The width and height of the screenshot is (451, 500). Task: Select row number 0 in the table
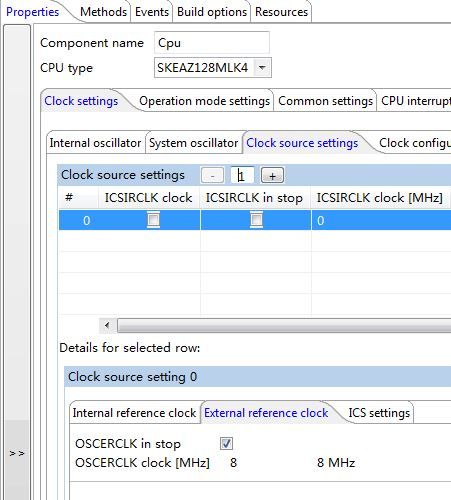[x=86, y=220]
